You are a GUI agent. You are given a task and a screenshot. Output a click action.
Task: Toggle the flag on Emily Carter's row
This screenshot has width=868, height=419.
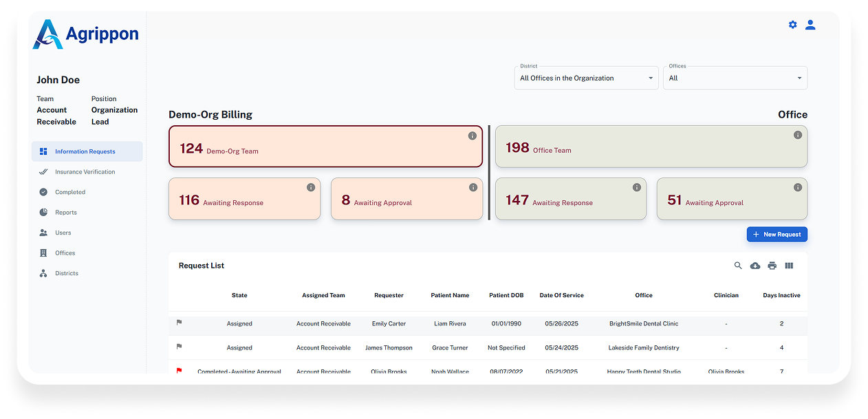tap(180, 322)
